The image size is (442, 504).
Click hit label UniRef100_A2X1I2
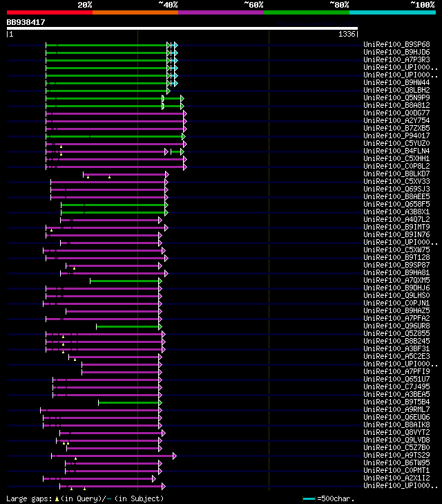(x=396, y=478)
